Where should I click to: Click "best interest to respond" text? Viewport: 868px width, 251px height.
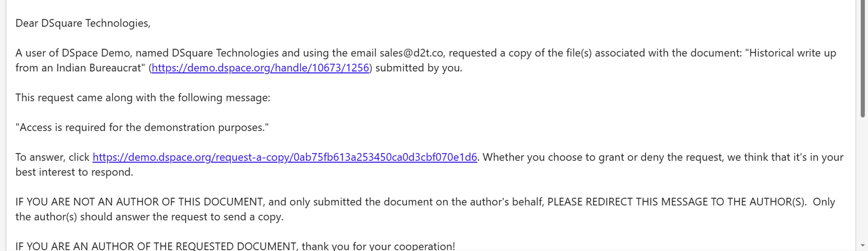74,173
